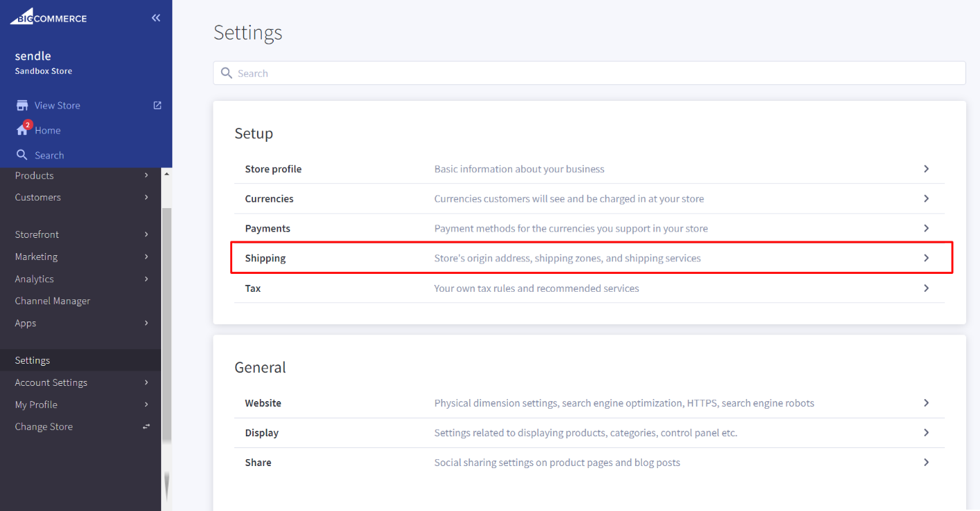Click the magnifier icon inside the Settings search bar
The image size is (980, 511).
[226, 73]
